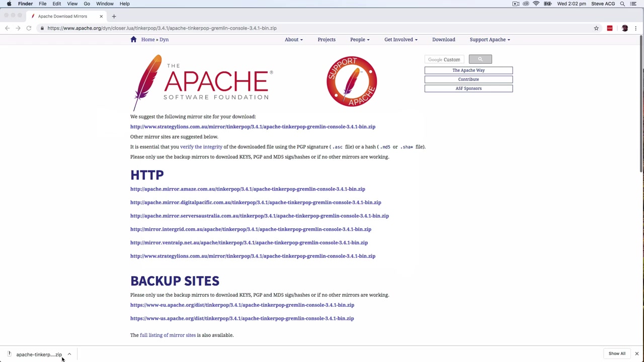Open a new browser tab
The height and width of the screenshot is (362, 644).
pos(114,16)
